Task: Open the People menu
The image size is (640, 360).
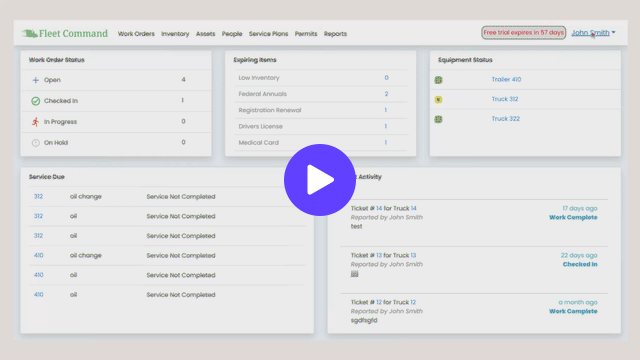Action: point(232,34)
